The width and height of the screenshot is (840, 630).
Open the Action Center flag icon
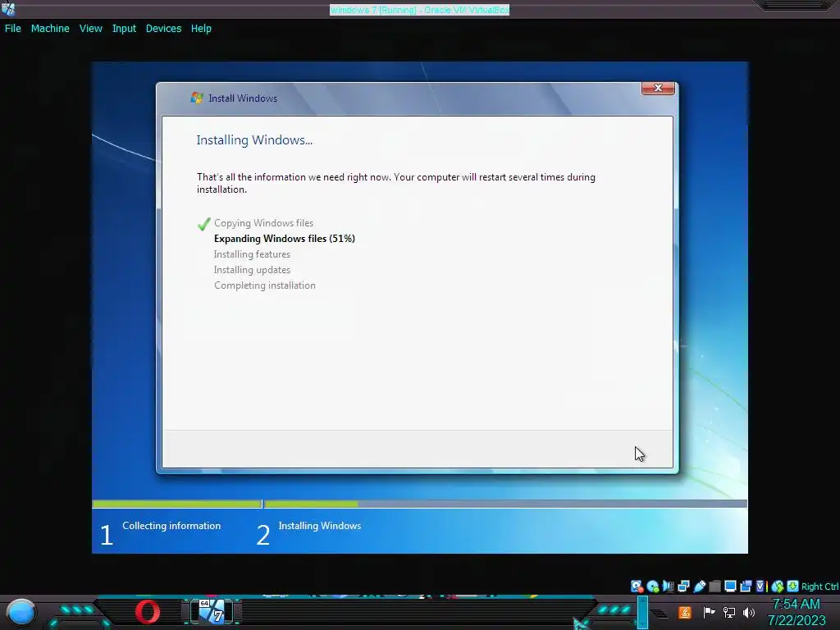(x=709, y=612)
